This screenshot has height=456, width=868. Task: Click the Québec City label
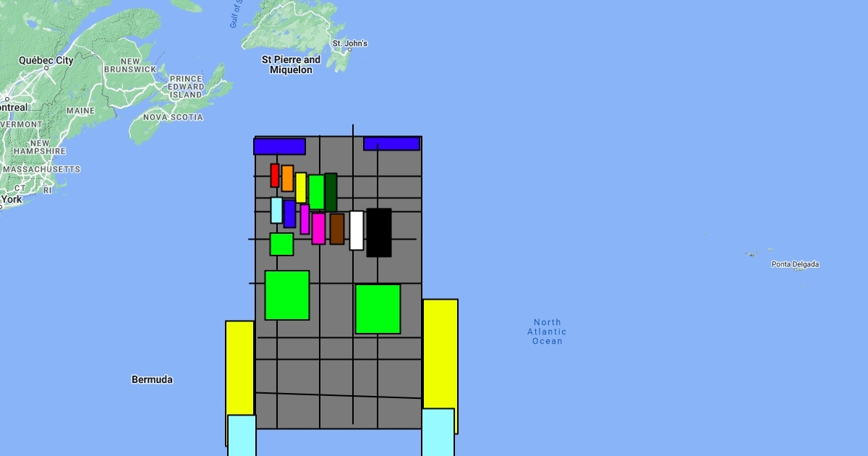click(46, 61)
